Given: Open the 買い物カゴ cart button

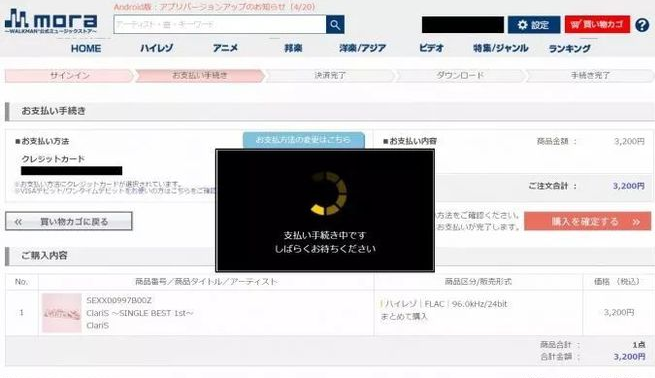Looking at the screenshot, I should [x=597, y=25].
